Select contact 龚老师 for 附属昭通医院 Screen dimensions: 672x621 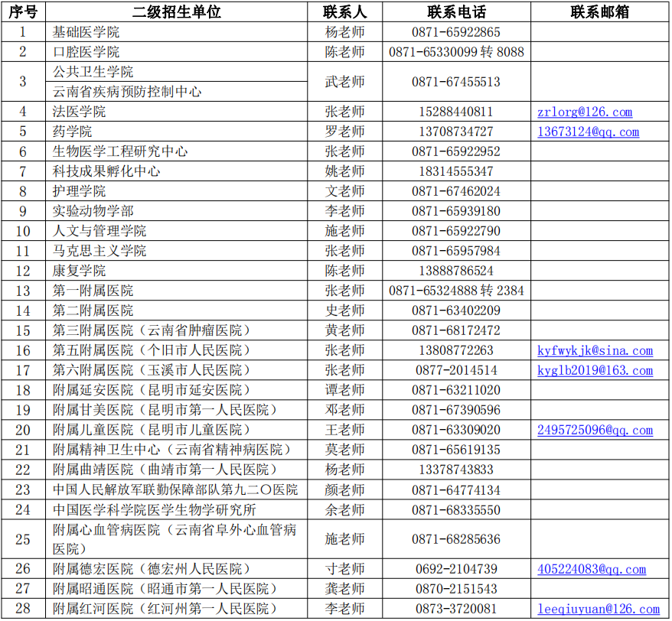344,589
